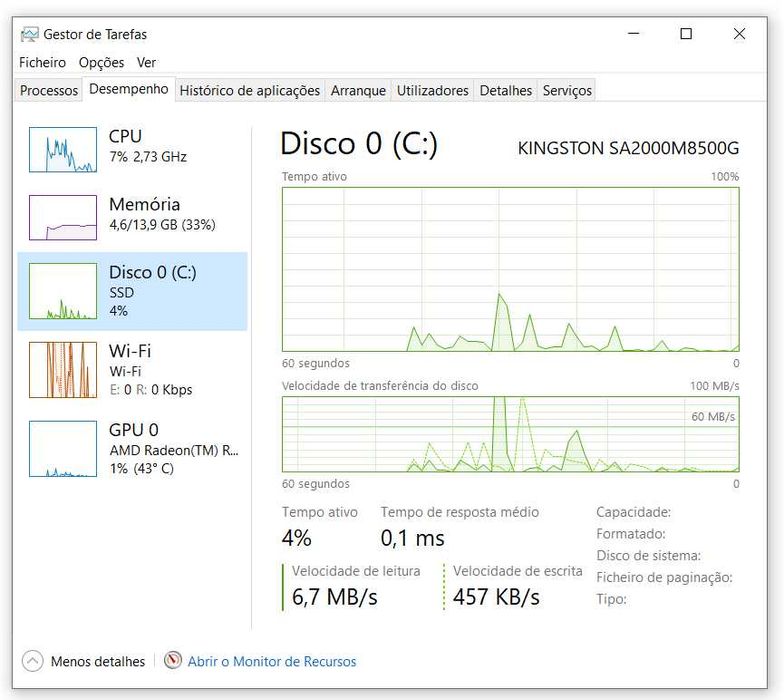Select the CPU mini graph thumbnail

pos(63,150)
